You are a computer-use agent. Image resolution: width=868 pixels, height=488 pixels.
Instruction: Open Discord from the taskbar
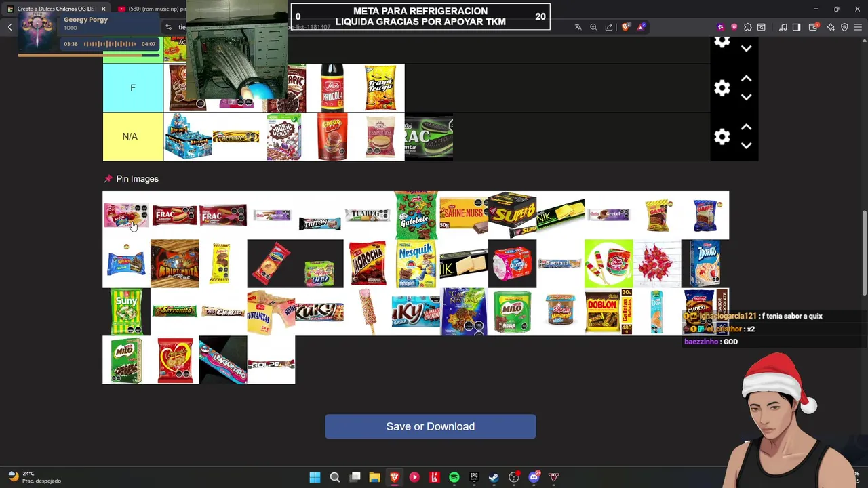point(534,477)
